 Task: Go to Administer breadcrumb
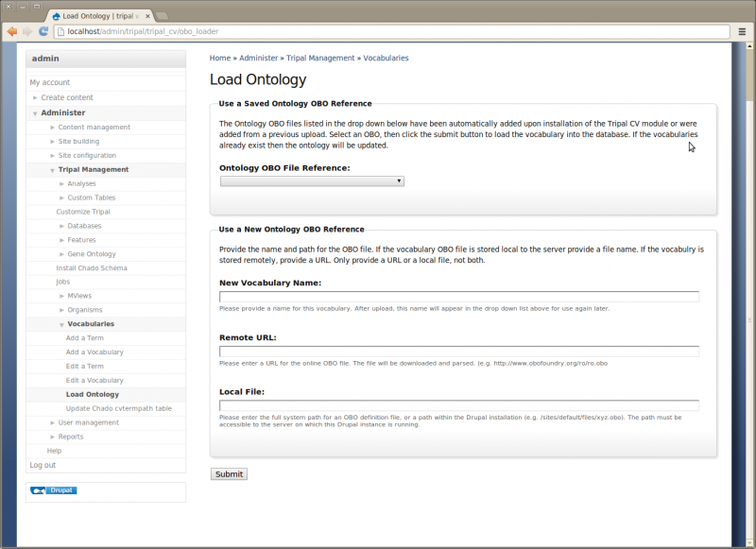[258, 58]
